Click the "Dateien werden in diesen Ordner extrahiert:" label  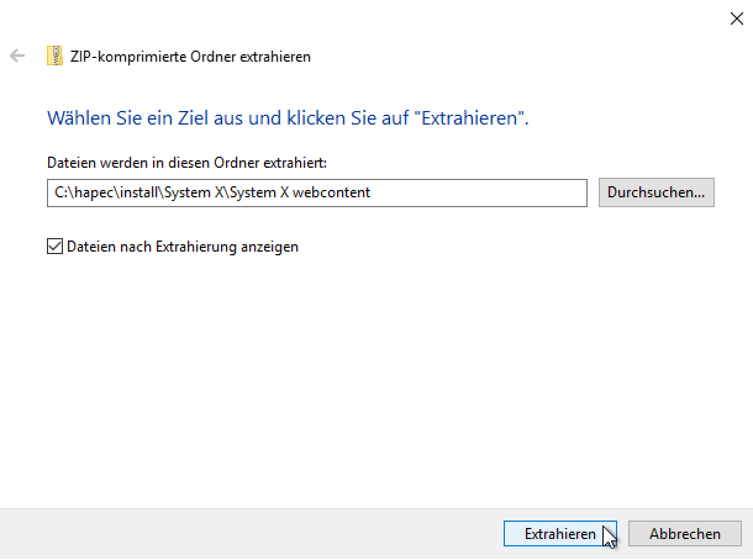[x=186, y=163]
